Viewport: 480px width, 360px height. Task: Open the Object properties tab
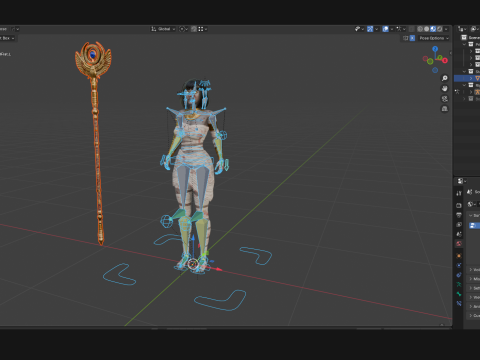[x=459, y=256]
